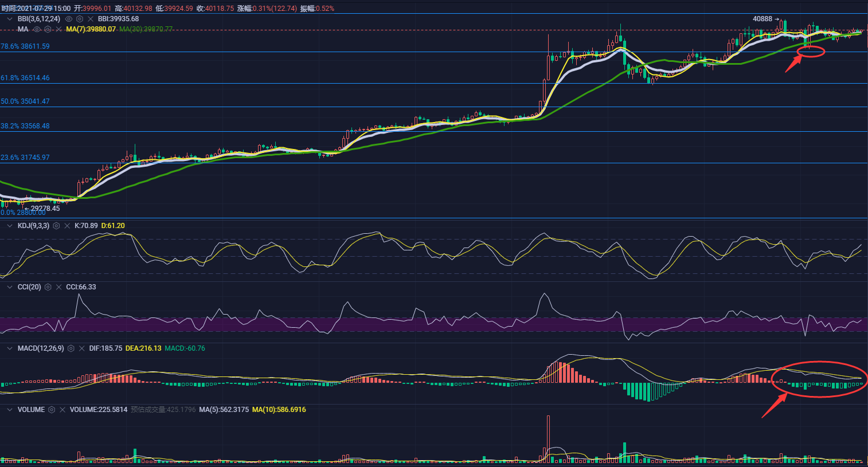This screenshot has width=868, height=467.
Task: Collapse the KDJ panel chevron
Action: pyautogui.click(x=10, y=226)
